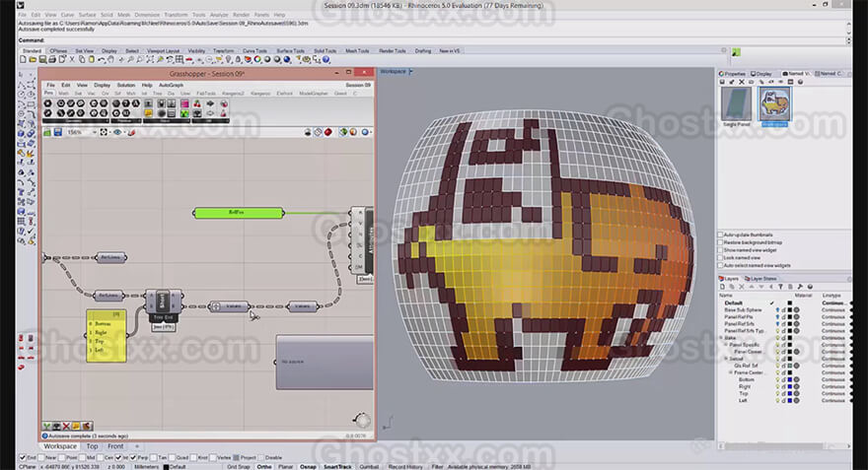
Task: Click the red X icon in canvas widget bar
Action: click(66, 427)
